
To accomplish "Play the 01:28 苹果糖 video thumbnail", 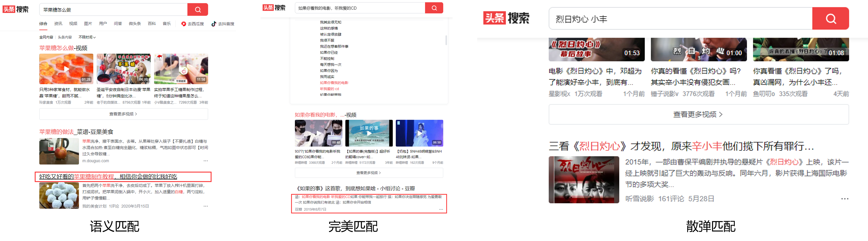I will coord(66,69).
